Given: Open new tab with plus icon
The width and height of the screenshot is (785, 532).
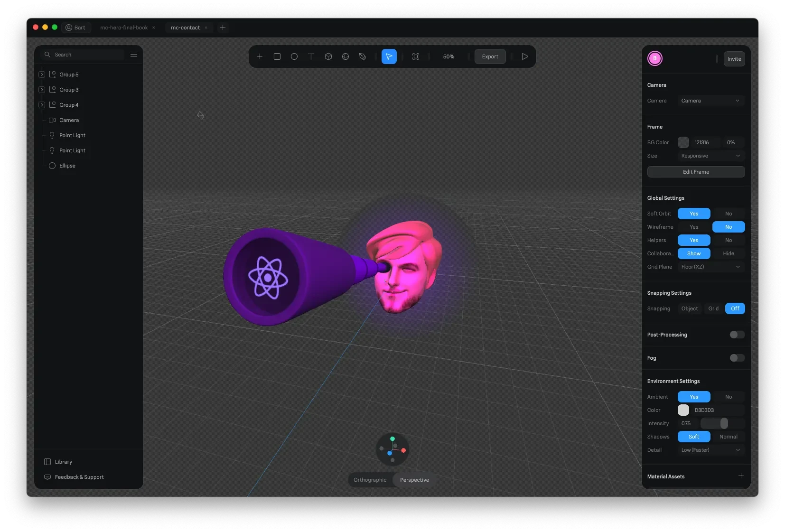Looking at the screenshot, I should point(223,28).
